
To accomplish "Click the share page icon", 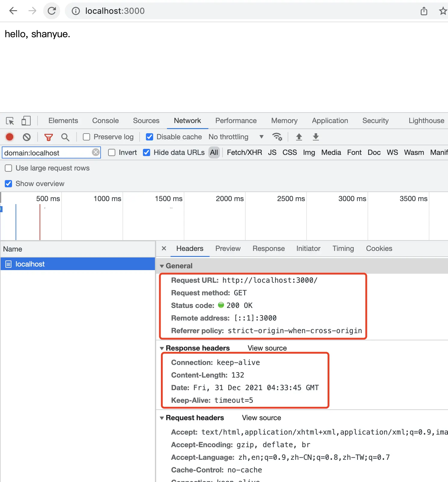I will [x=424, y=11].
